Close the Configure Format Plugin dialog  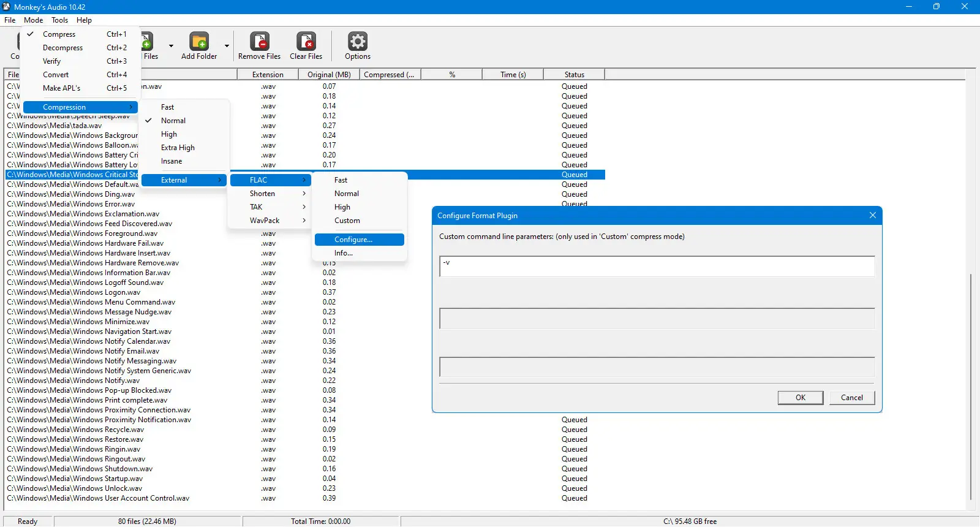(873, 215)
